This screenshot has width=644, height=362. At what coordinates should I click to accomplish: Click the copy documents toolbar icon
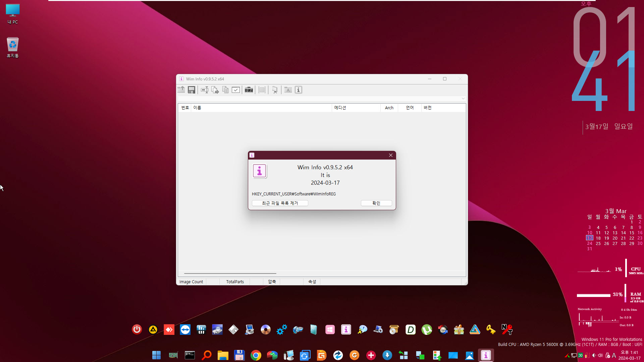(x=225, y=90)
